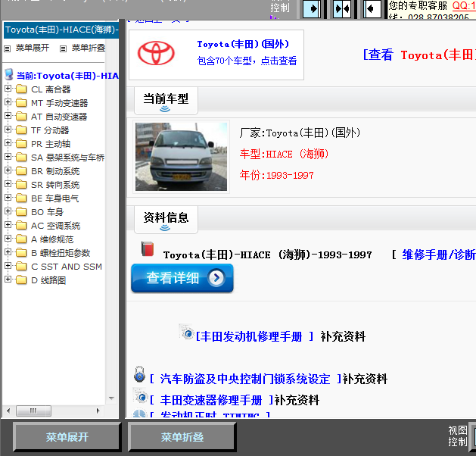
Task: Open the 汽车防盗及中央控制门锁系统设定 link
Action: [246, 379]
